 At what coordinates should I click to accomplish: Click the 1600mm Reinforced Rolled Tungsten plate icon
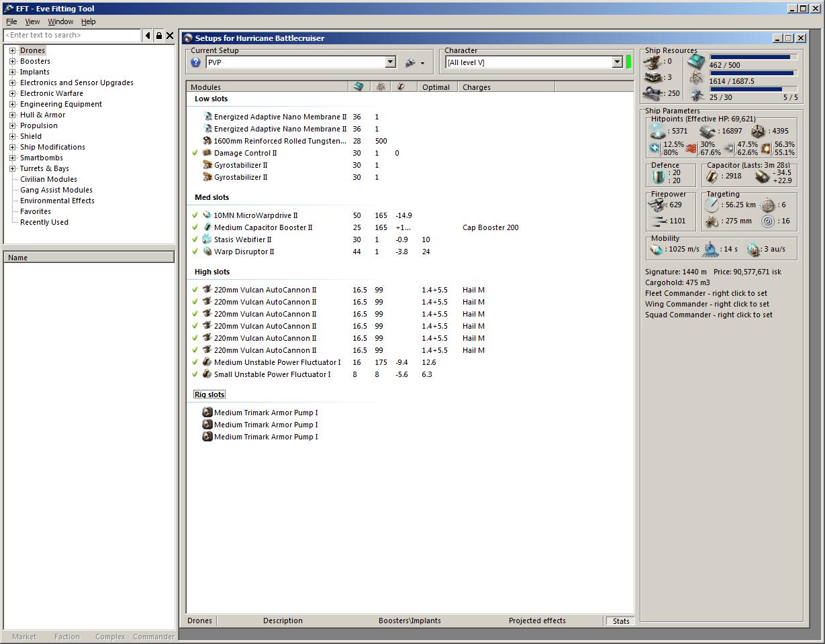[x=207, y=141]
